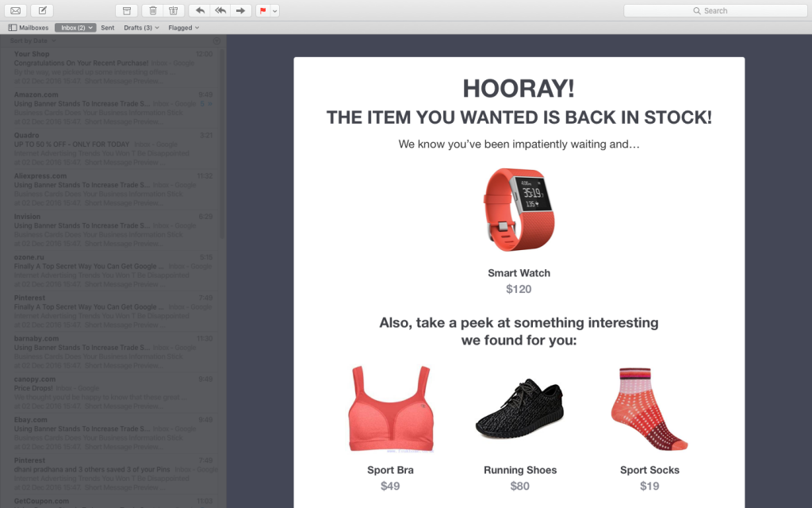Delete the message with the trash icon
The width and height of the screenshot is (812, 508).
tap(153, 10)
